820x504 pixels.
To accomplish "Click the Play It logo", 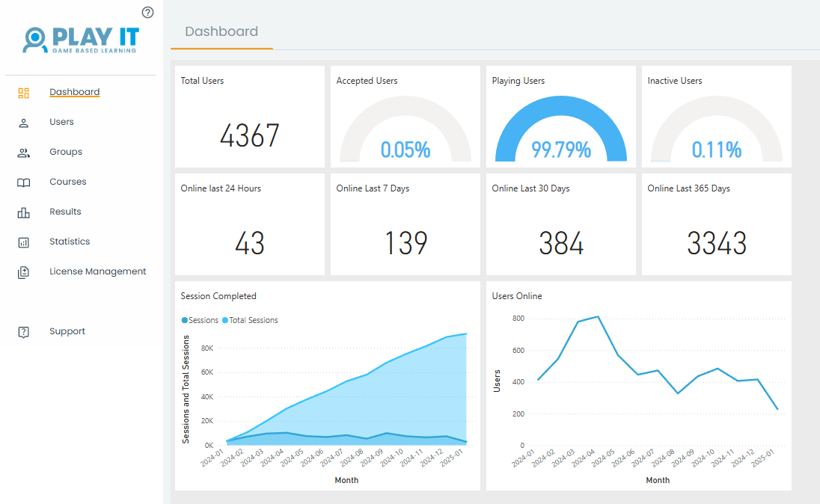I will click(x=81, y=40).
